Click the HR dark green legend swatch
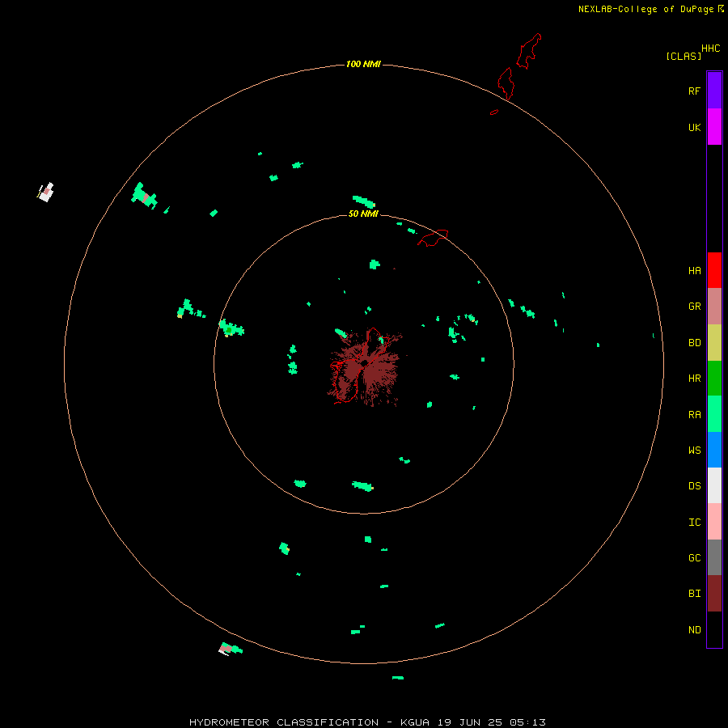This screenshot has width=728, height=728. coord(714,378)
